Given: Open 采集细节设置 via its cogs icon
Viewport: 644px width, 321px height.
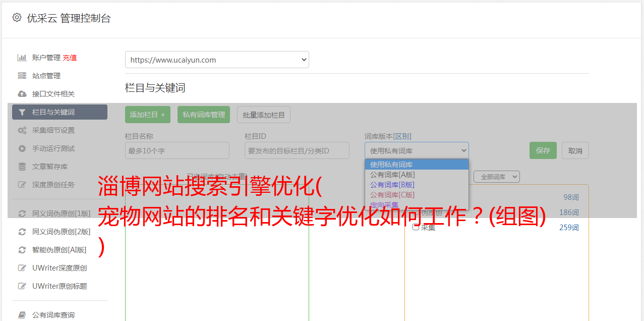Looking at the screenshot, I should tap(22, 130).
